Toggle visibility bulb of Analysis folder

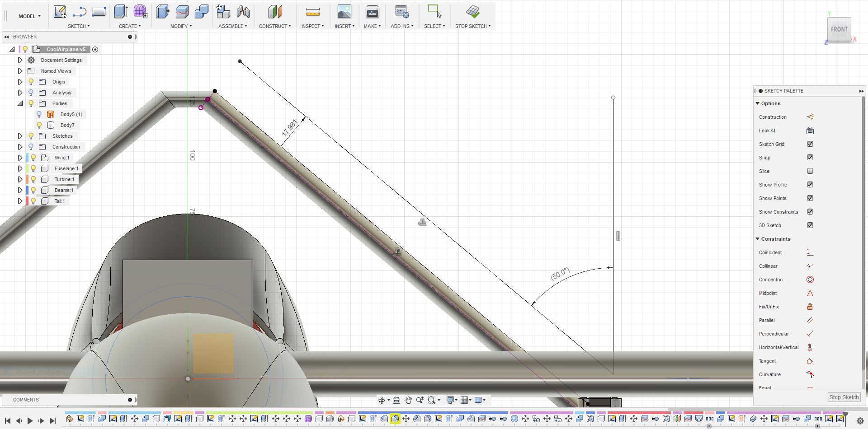point(31,93)
